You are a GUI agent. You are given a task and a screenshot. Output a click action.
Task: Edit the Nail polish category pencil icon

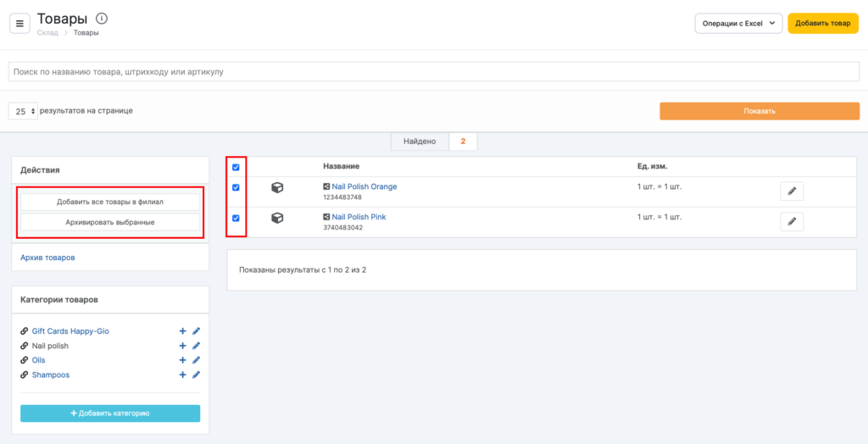(196, 346)
